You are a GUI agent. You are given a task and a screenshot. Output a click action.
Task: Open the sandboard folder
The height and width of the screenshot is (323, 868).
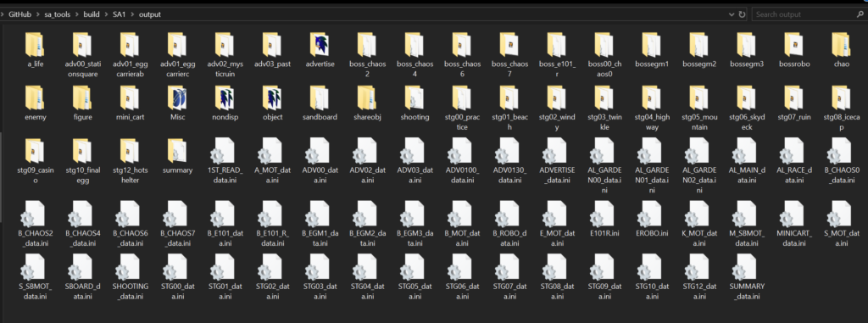tap(320, 103)
